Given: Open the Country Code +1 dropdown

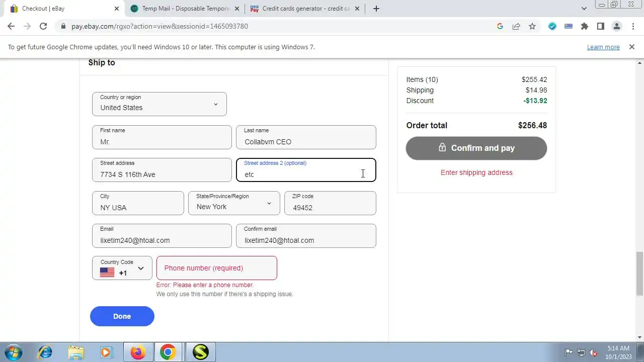Looking at the screenshot, I should [122, 268].
